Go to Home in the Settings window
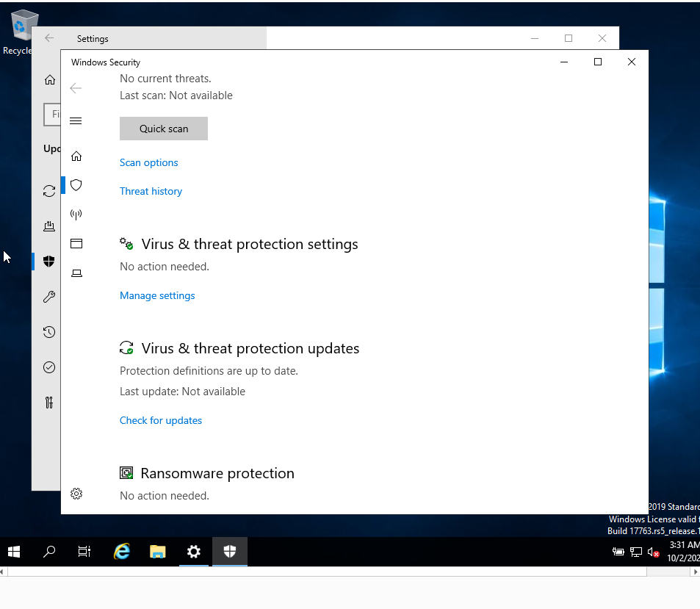The height and width of the screenshot is (609, 700). (49, 80)
